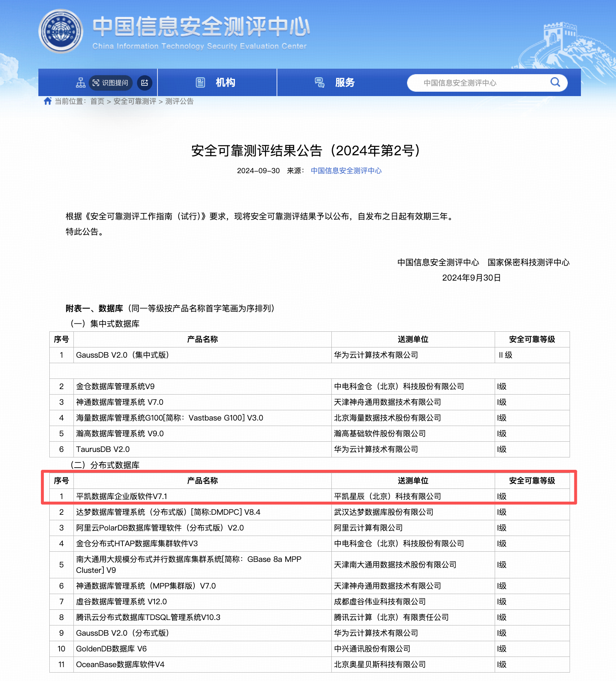616x681 pixels.
Task: Click the evaluation center round emblem logo
Action: point(61,31)
